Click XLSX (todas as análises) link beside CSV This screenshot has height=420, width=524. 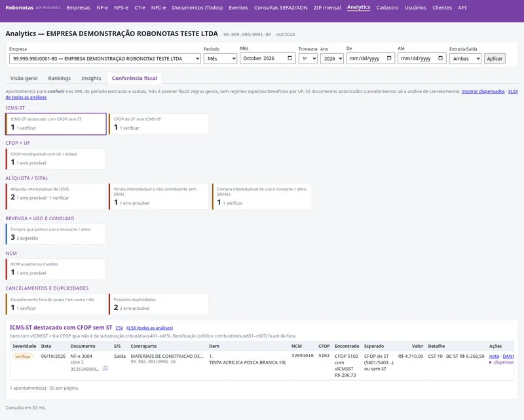(149, 328)
